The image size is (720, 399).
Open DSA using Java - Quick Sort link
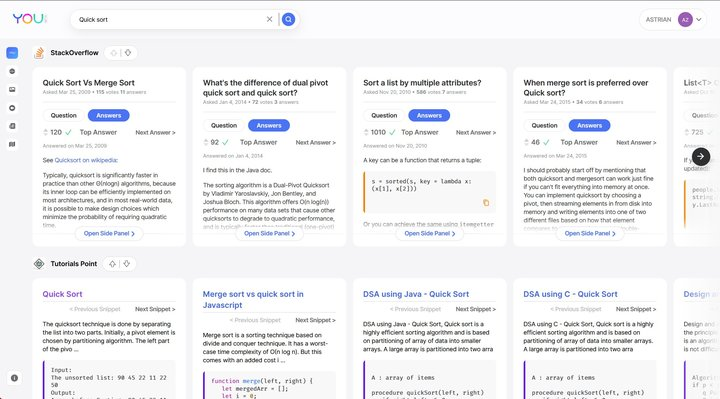pyautogui.click(x=416, y=294)
